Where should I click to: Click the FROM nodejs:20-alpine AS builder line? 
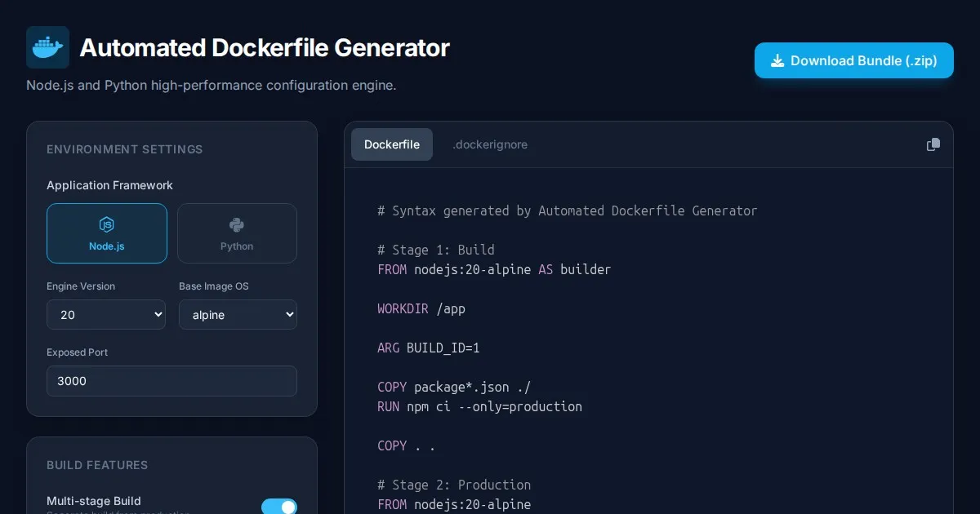coord(494,269)
